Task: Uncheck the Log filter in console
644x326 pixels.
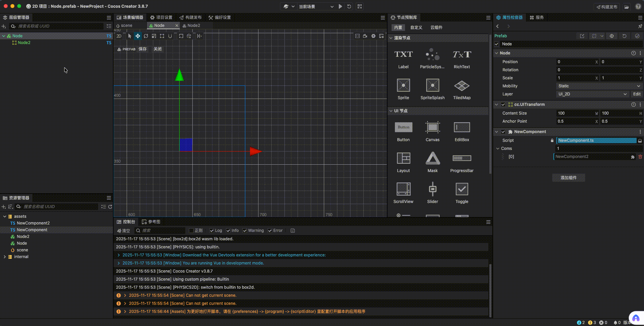Action: click(x=212, y=231)
